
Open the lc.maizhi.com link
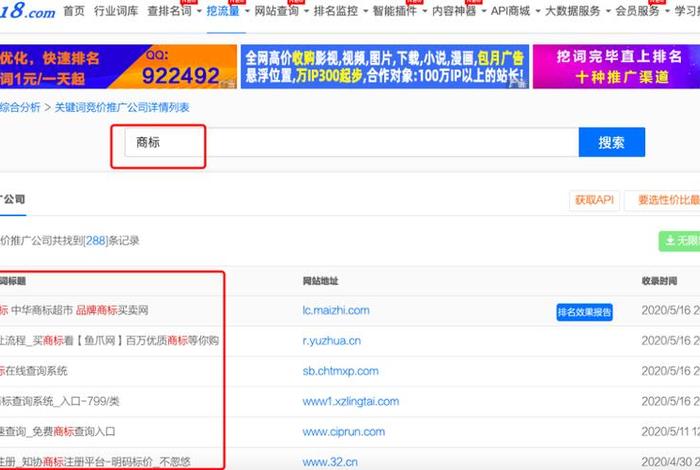(x=336, y=310)
